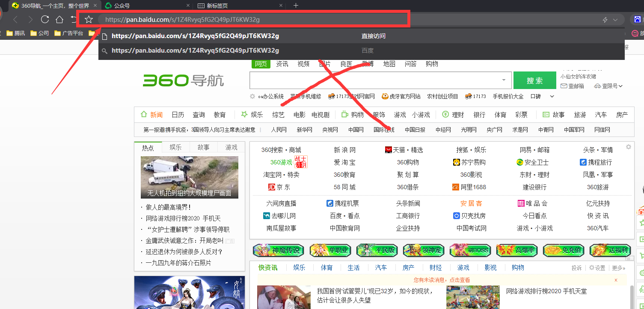The height and width of the screenshot is (309, 644).
Task: Open the 去哪儿网 site link
Action: coord(279,216)
